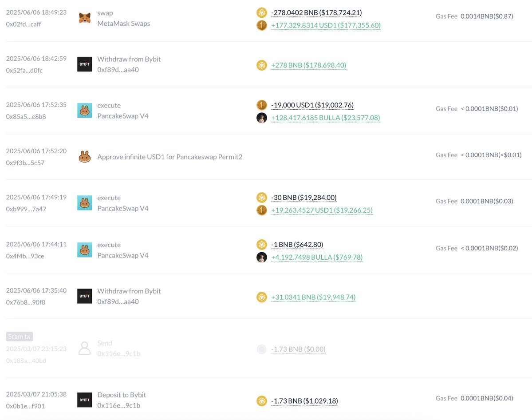
Task: Open the -278.0402 BNB amount link
Action: pyautogui.click(x=316, y=12)
